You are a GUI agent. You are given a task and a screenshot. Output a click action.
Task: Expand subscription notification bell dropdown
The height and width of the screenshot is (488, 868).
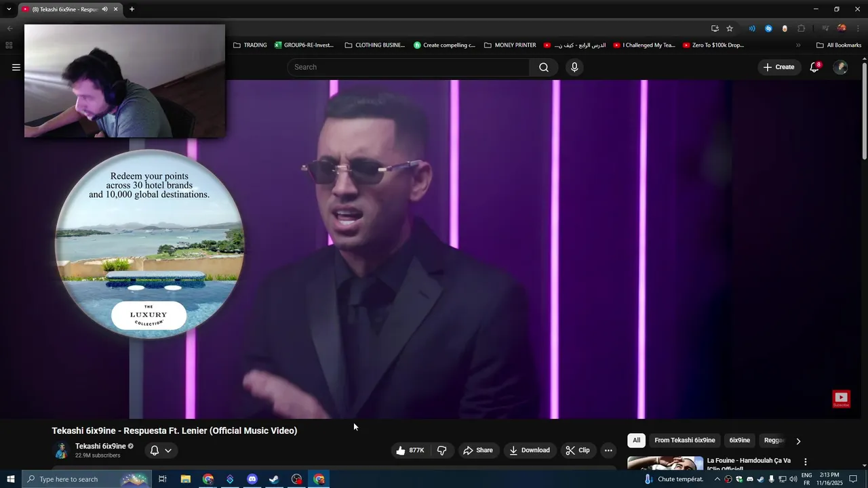coord(161,450)
